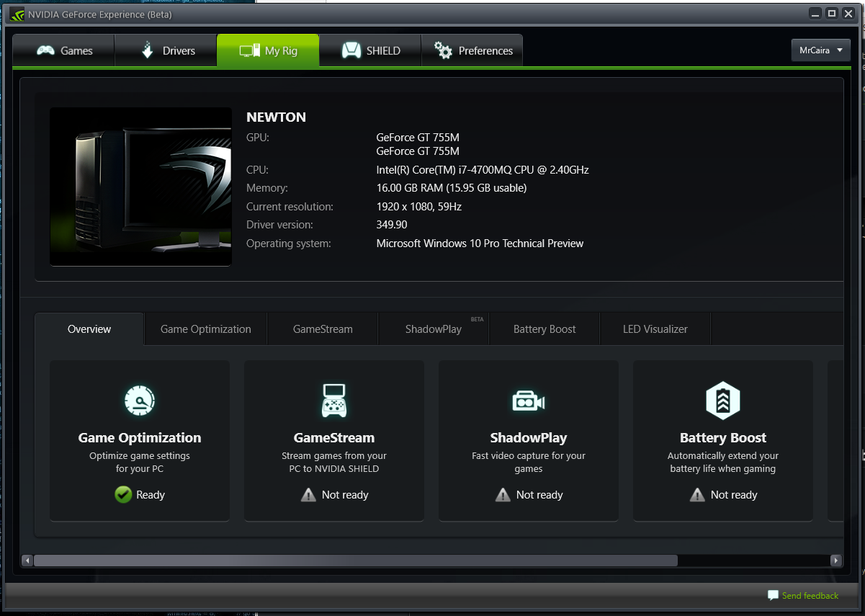Click the Not ready text under GameStream

[x=345, y=495]
